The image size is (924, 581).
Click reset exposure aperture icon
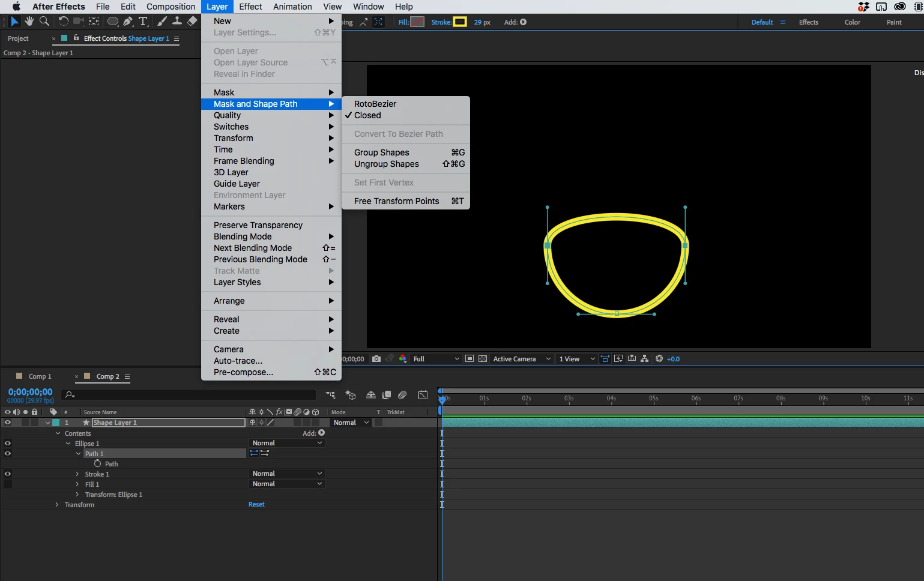click(x=659, y=359)
